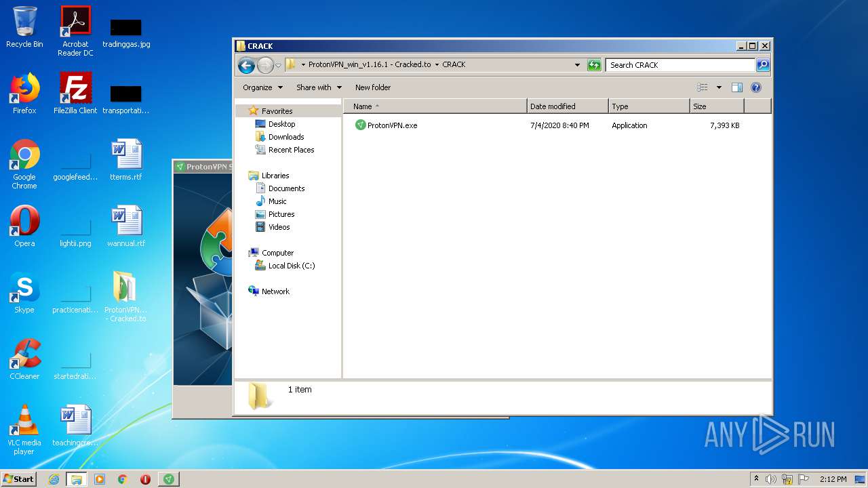Open Firefox desktop shortcut
The width and height of the screenshot is (868, 488).
click(24, 94)
